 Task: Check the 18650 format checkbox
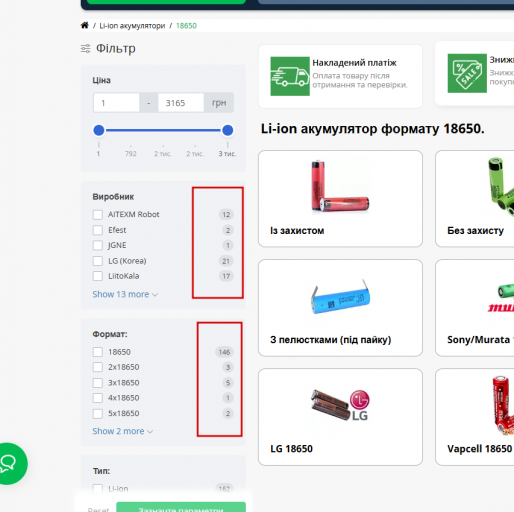[x=98, y=352]
